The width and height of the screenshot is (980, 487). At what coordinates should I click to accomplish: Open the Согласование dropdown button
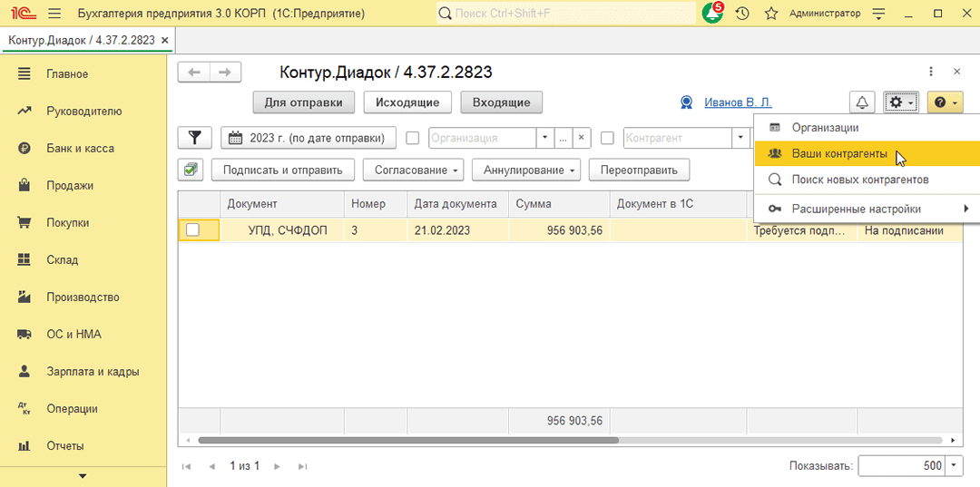coord(413,170)
